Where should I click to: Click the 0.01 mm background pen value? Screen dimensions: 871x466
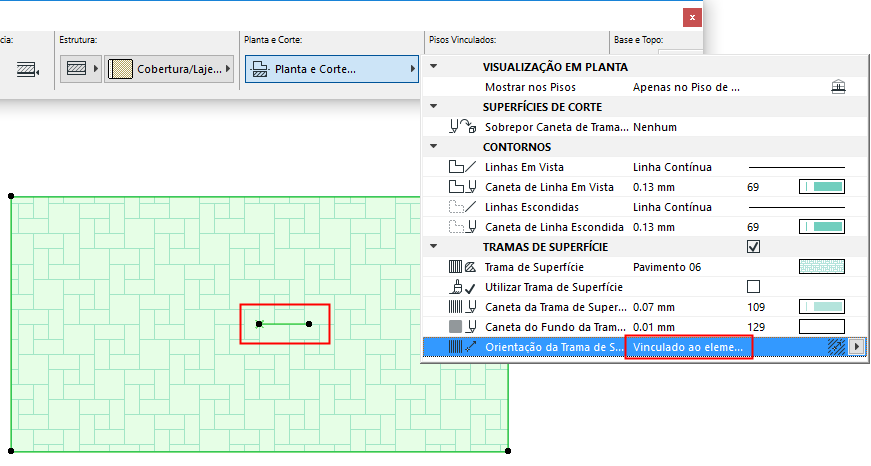tap(654, 327)
